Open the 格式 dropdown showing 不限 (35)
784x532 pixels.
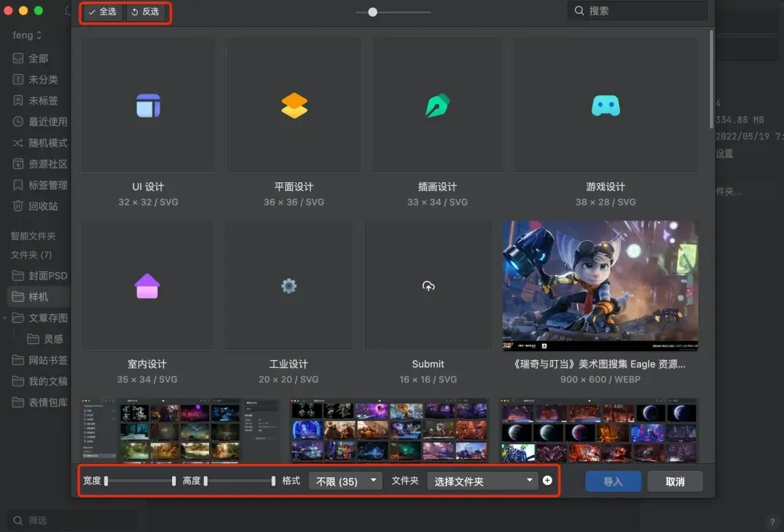tap(345, 481)
